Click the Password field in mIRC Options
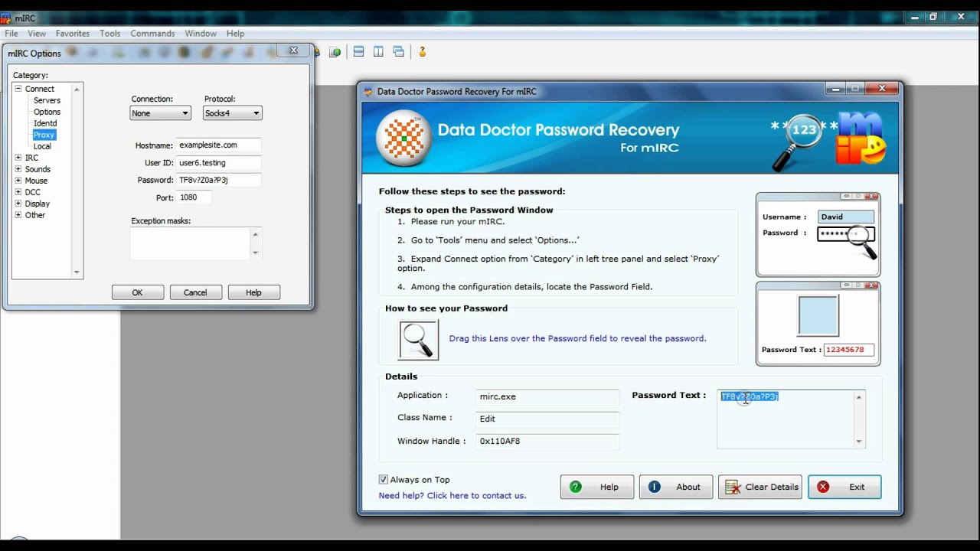Viewport: 980px width, 551px height. (x=218, y=180)
